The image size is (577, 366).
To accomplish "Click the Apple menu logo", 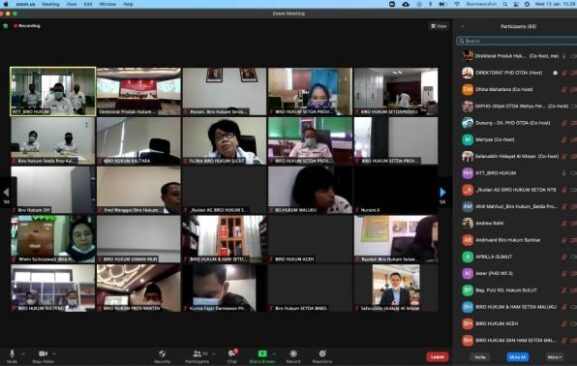I will [x=6, y=4].
